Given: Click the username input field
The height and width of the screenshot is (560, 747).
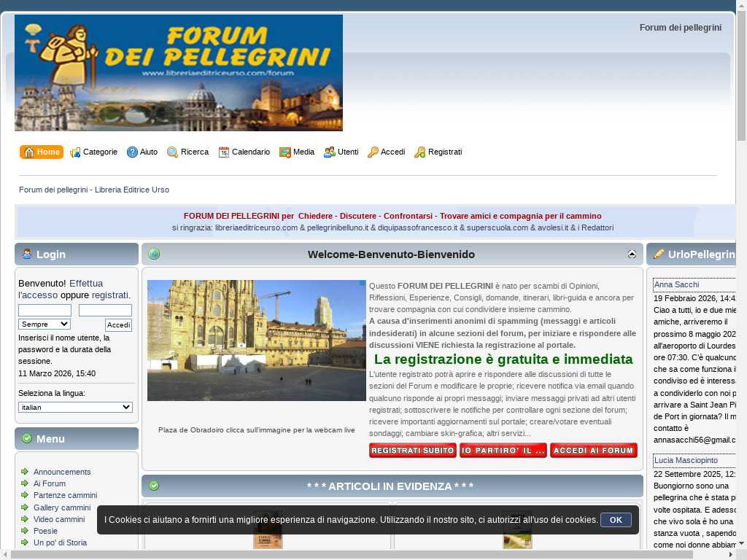Looking at the screenshot, I should pos(44,311).
